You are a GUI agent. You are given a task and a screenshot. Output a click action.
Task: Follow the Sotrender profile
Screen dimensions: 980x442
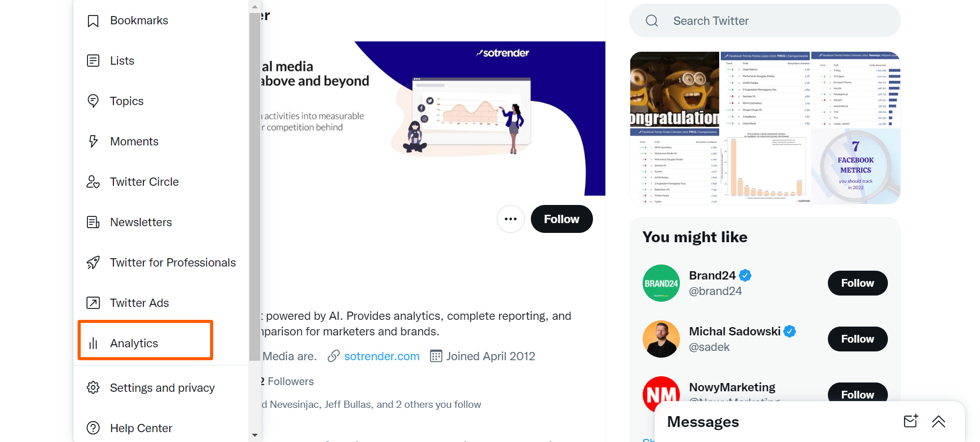(x=561, y=219)
